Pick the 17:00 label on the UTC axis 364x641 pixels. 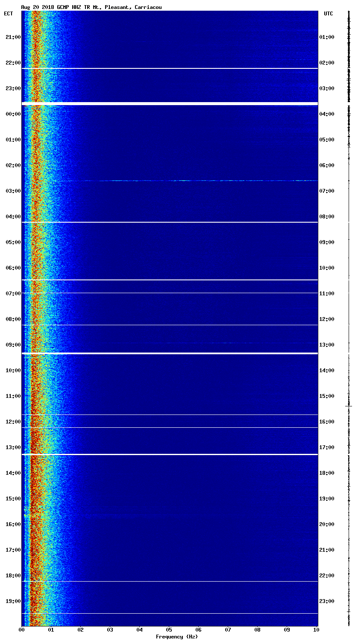[x=327, y=447]
